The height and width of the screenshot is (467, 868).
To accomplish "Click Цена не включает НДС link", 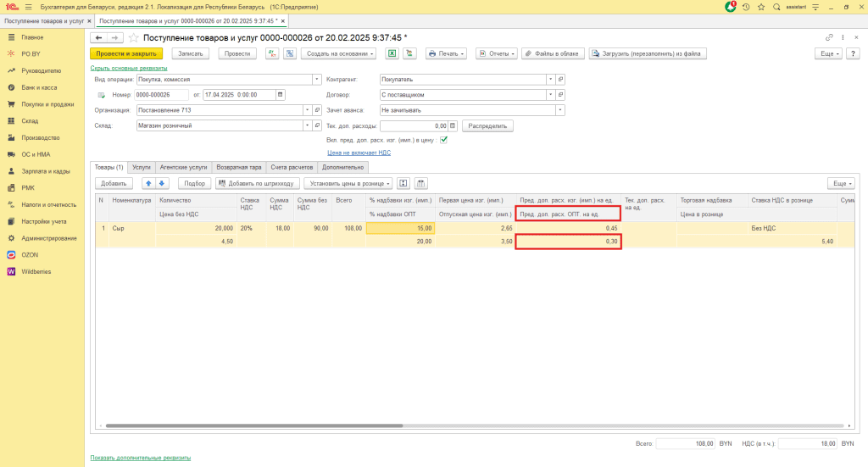I will tap(359, 153).
